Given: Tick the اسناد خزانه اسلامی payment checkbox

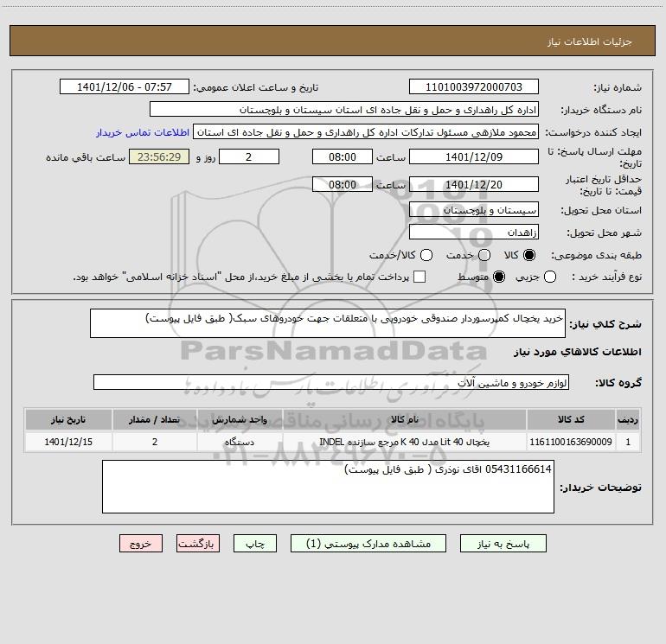Looking at the screenshot, I should pos(419,277).
